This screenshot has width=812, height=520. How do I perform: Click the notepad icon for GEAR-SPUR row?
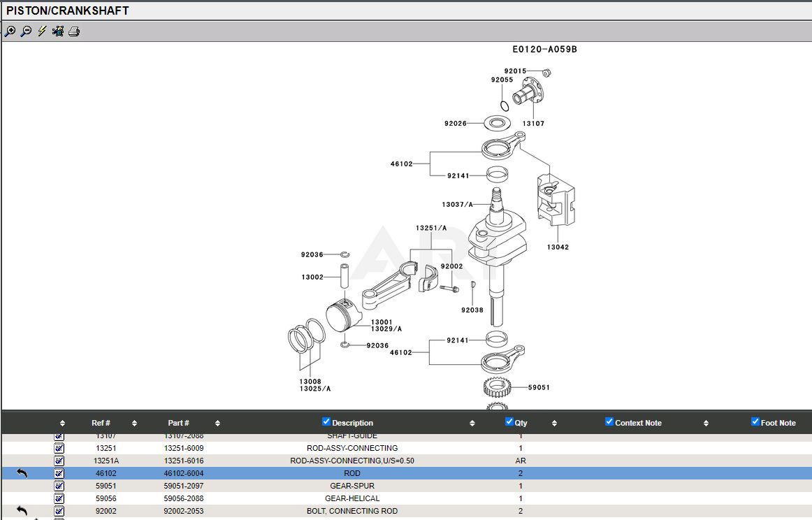coord(59,486)
